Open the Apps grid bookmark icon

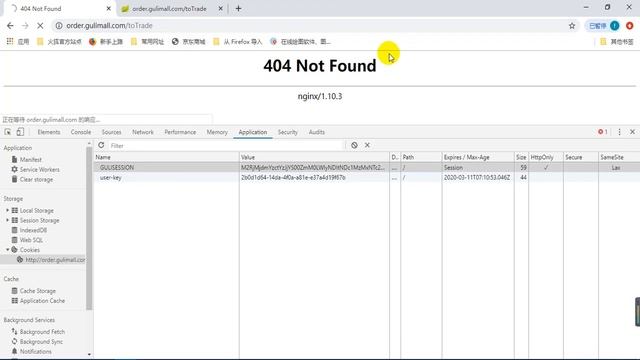click(10, 42)
